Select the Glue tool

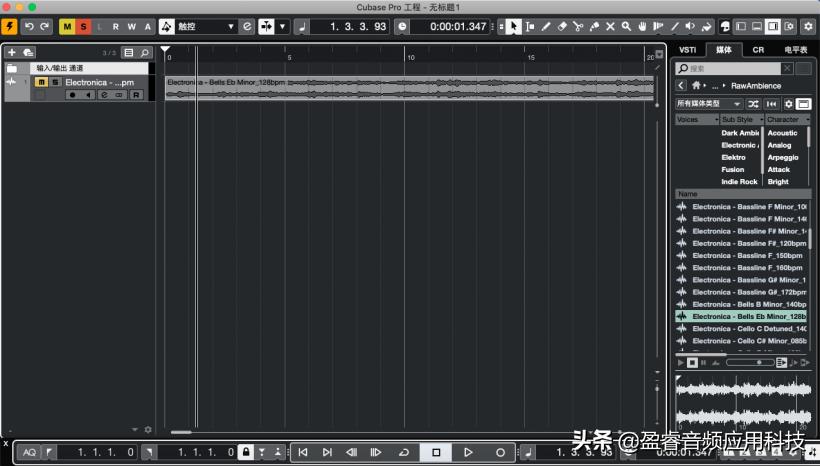(594, 27)
